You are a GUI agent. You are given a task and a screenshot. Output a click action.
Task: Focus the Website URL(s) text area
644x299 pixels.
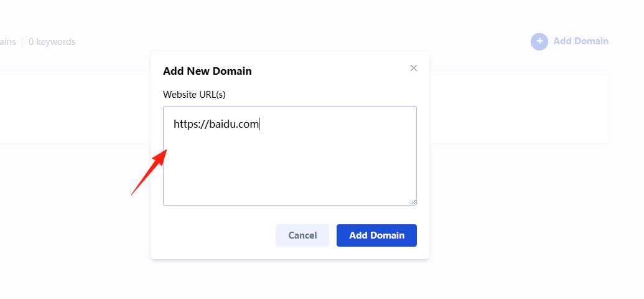[290, 156]
